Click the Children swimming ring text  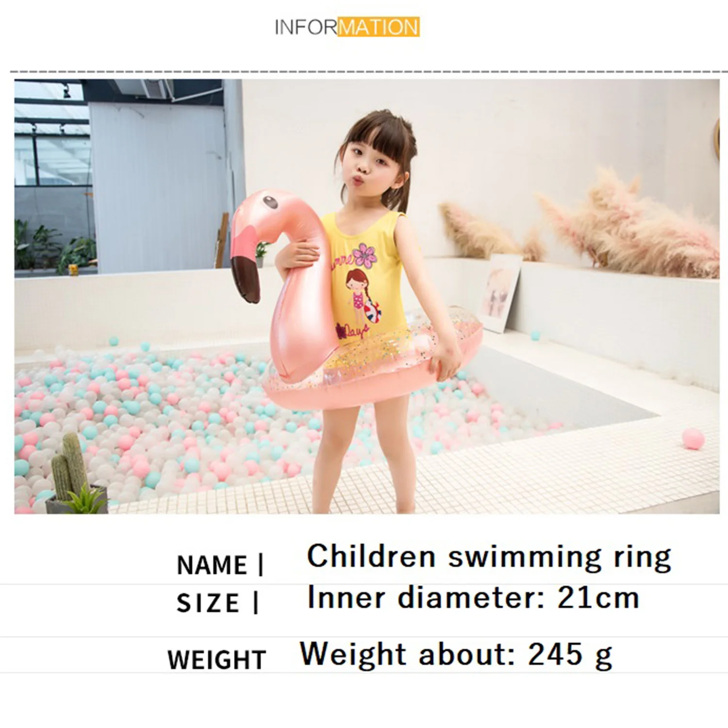coord(489,557)
